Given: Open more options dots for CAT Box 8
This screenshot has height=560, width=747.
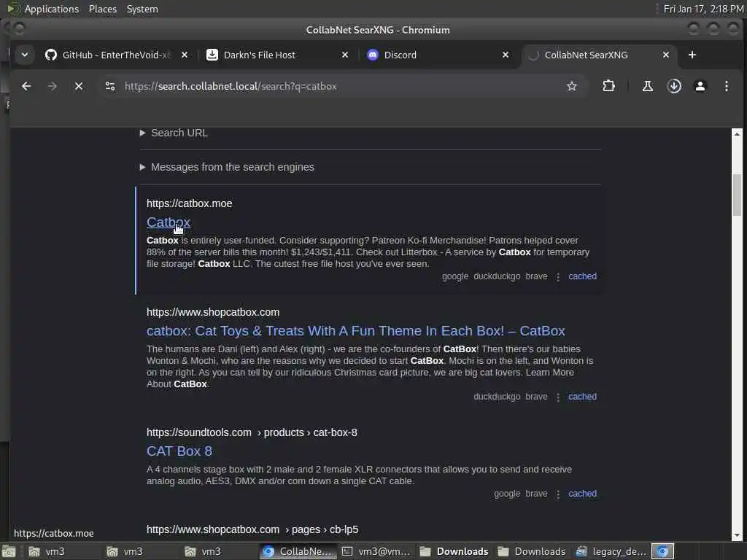Looking at the screenshot, I should pyautogui.click(x=558, y=494).
